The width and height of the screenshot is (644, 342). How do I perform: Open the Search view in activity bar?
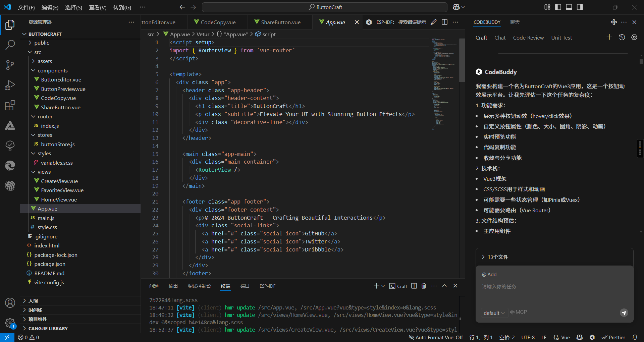[10, 45]
